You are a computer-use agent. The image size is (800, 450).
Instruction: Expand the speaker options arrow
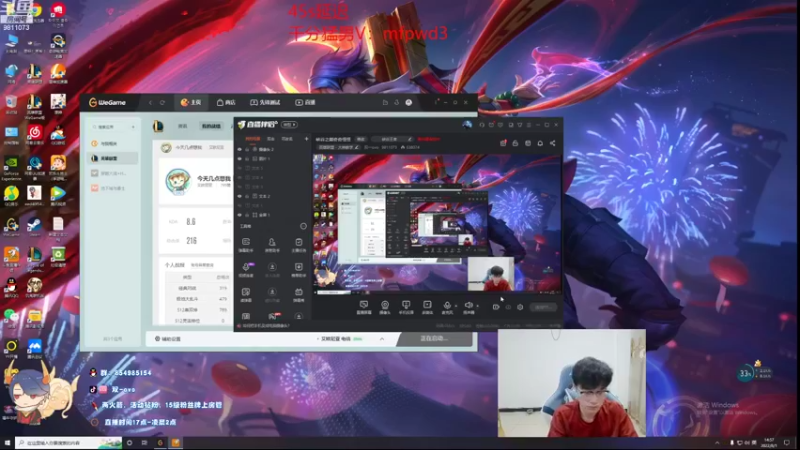[x=477, y=306]
